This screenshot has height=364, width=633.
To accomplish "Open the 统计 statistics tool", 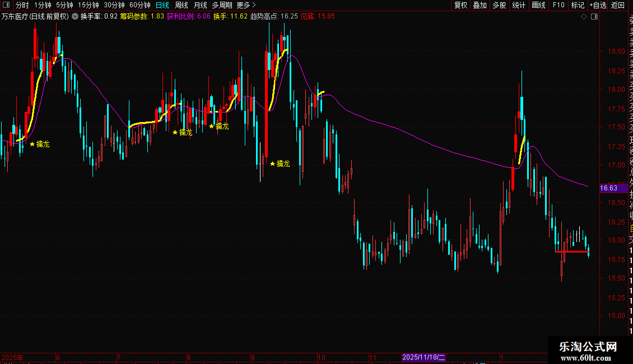I will tap(519, 5).
